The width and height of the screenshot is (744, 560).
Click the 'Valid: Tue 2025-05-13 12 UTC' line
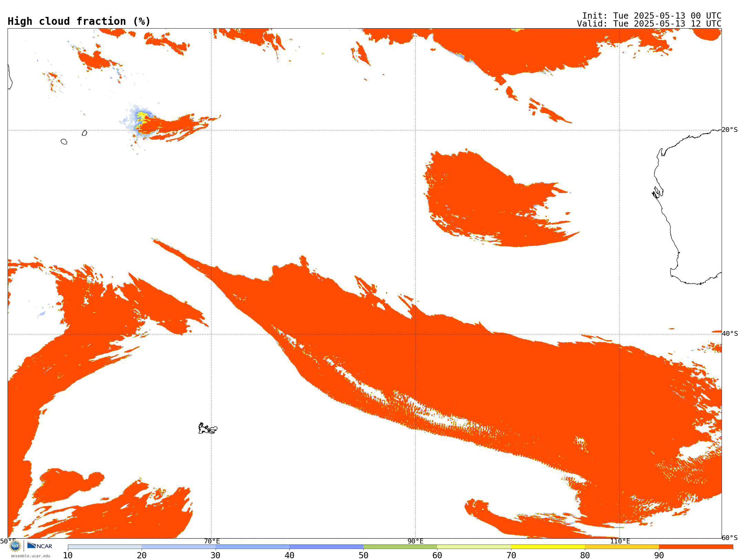point(649,24)
